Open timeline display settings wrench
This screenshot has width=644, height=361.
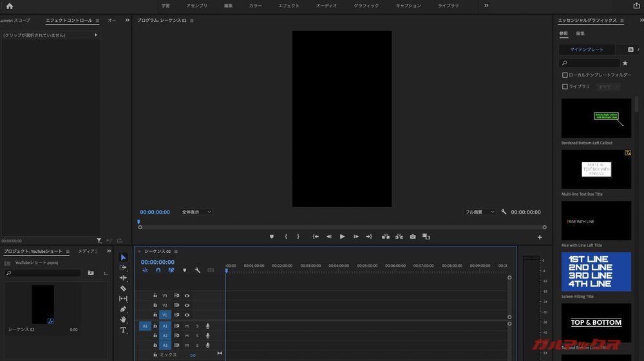click(x=198, y=270)
